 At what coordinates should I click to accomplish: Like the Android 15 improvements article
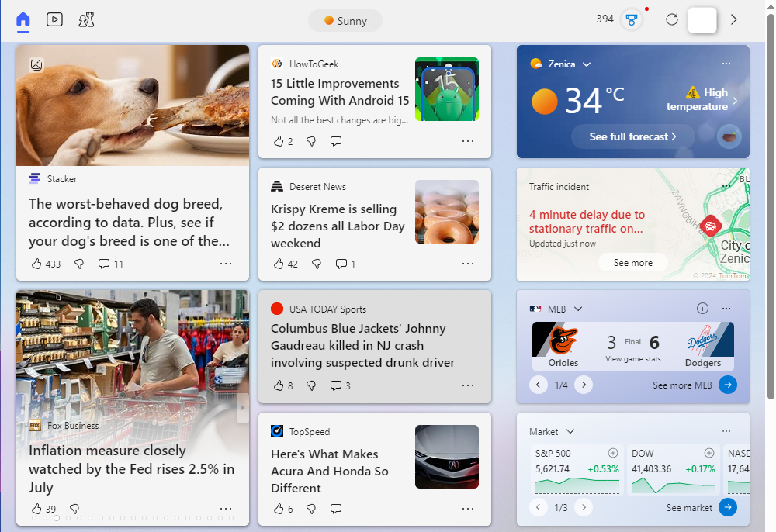point(279,141)
